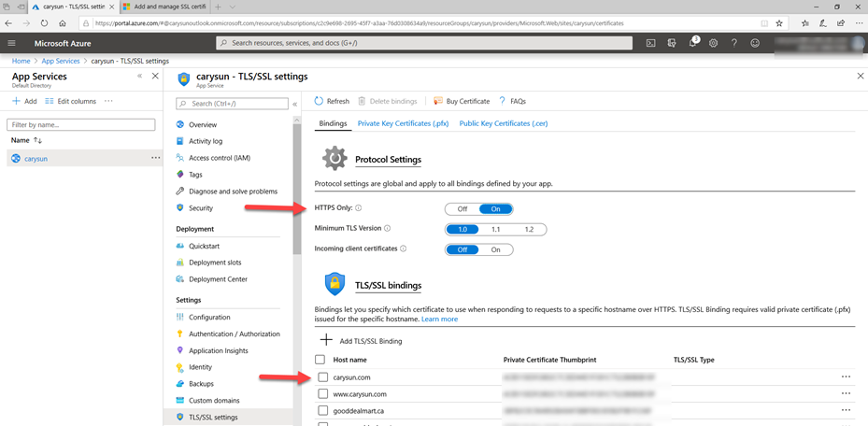
Task: Click Add TLS/SSL Binding
Action: tap(362, 341)
